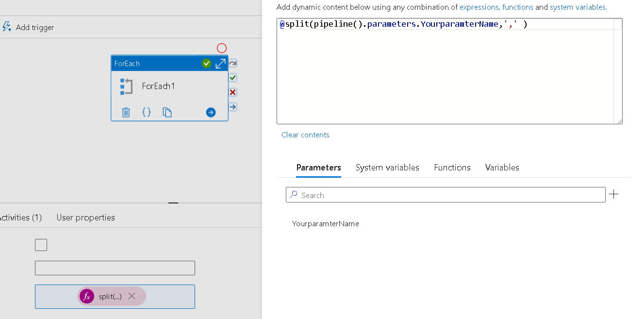Click the red X validation icon beside ForEach
Screen dimensions: 644x319
click(x=232, y=92)
